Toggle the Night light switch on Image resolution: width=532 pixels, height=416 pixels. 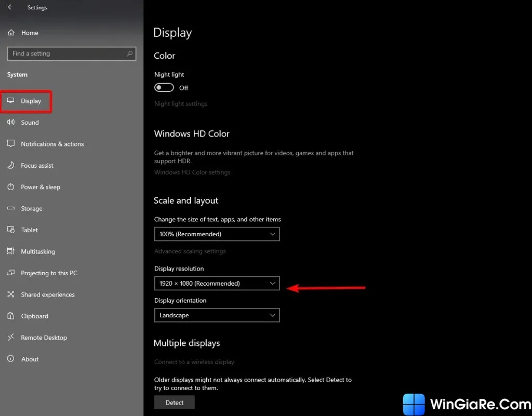coord(164,88)
